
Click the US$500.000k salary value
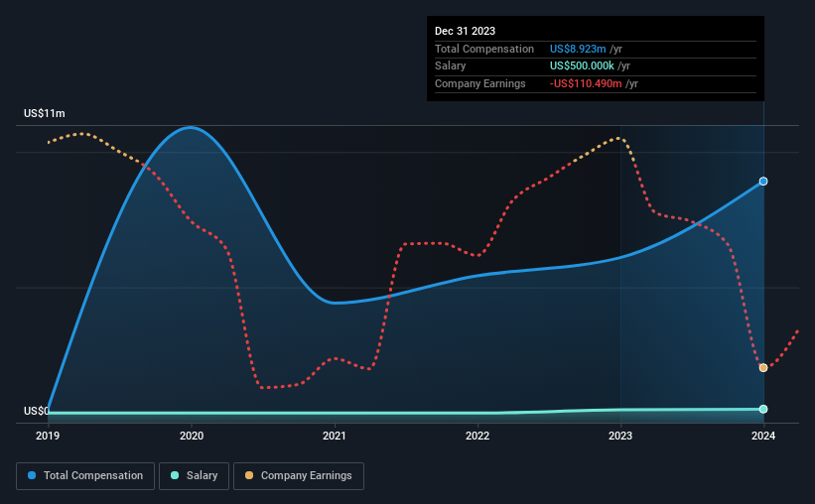(x=582, y=66)
